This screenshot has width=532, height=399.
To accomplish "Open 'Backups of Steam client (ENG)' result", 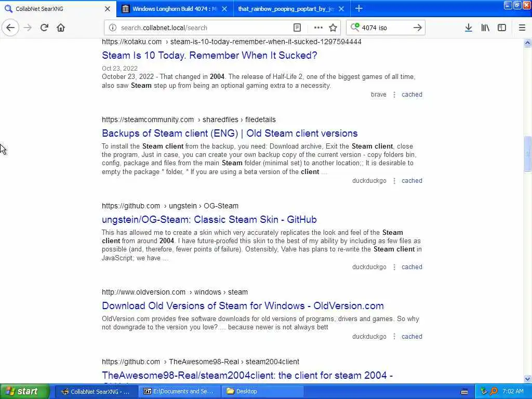I will 230,134.
